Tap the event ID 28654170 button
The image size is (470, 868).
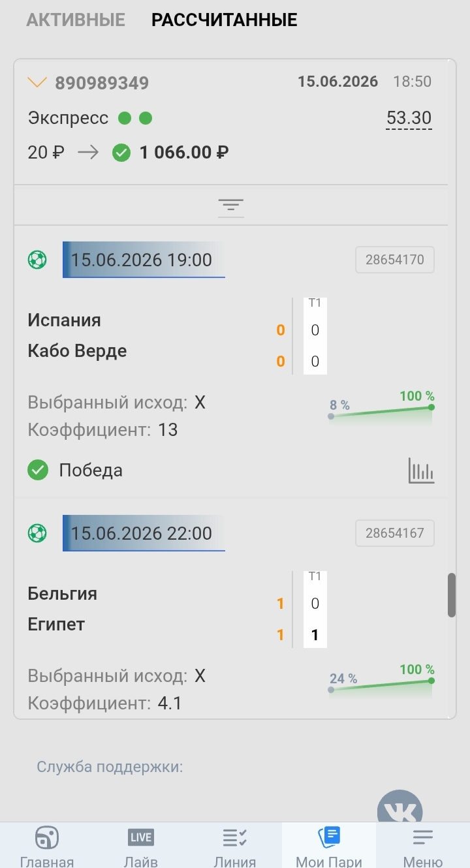pyautogui.click(x=395, y=260)
